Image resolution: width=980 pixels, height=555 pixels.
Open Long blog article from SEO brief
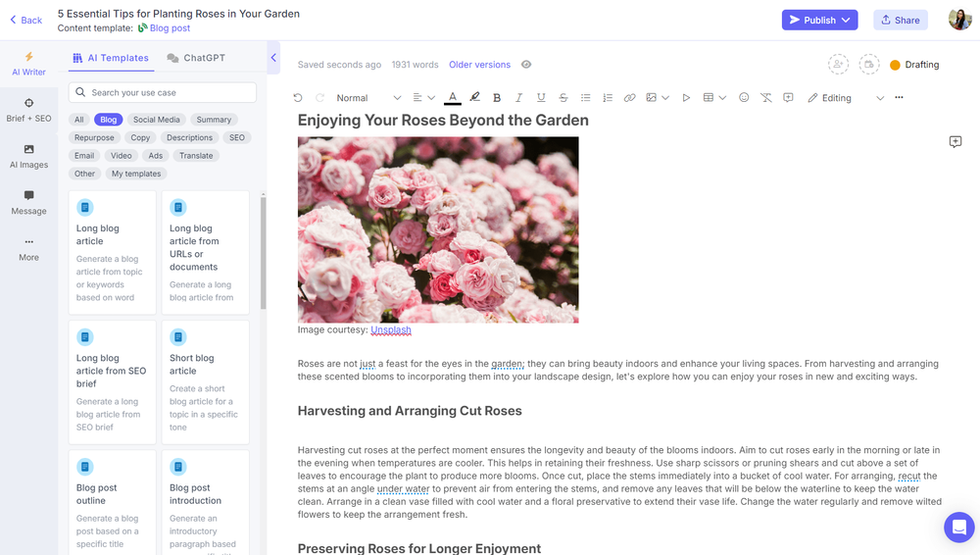click(x=112, y=382)
